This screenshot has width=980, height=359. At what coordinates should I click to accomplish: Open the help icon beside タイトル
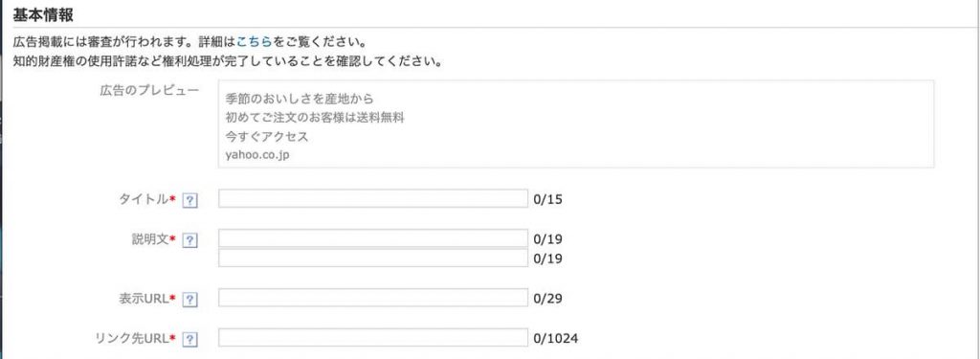(x=190, y=200)
